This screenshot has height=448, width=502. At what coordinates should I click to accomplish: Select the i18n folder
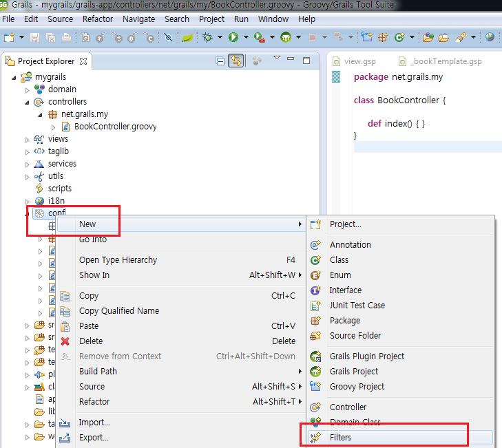tap(56, 201)
